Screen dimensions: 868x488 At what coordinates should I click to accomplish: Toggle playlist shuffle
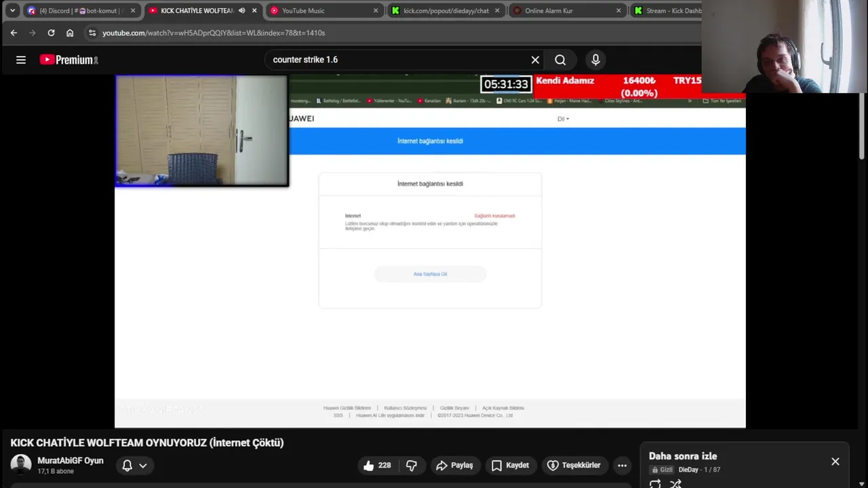pyautogui.click(x=675, y=483)
